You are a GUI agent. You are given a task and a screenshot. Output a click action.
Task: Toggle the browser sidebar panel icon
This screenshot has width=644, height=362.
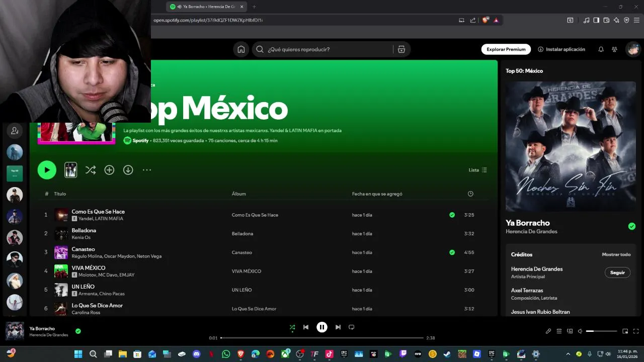click(x=596, y=20)
